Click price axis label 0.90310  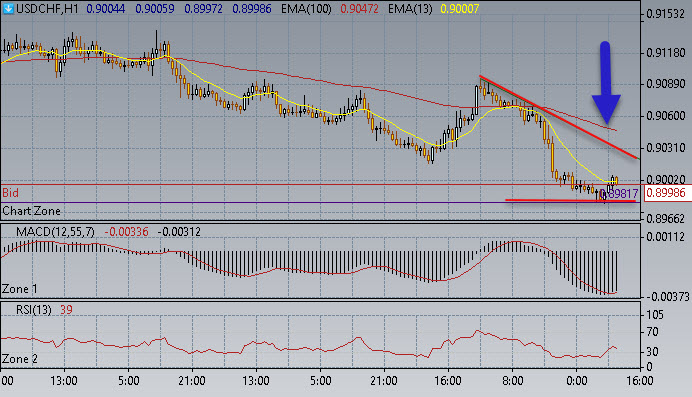(666, 148)
